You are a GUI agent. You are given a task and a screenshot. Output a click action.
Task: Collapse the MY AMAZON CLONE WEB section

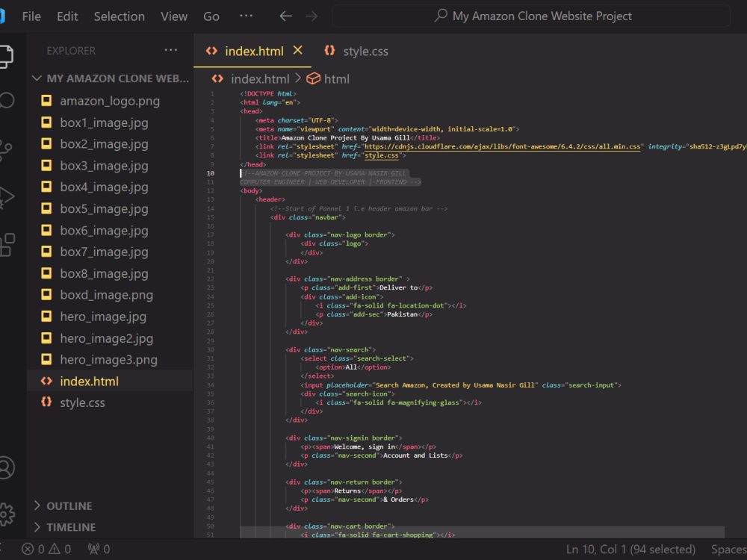[36, 78]
